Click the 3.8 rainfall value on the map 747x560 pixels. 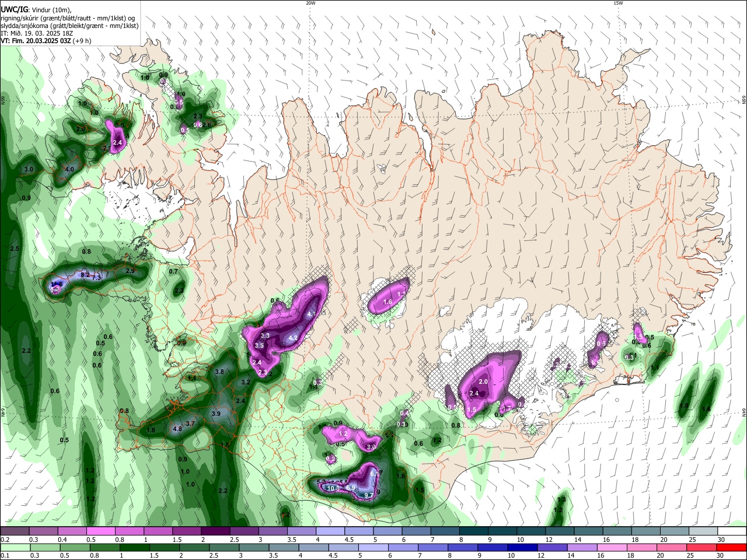pyautogui.click(x=220, y=372)
